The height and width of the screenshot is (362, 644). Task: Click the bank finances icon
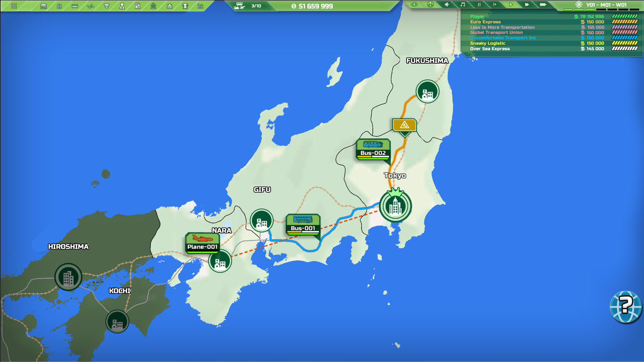coord(154,5)
